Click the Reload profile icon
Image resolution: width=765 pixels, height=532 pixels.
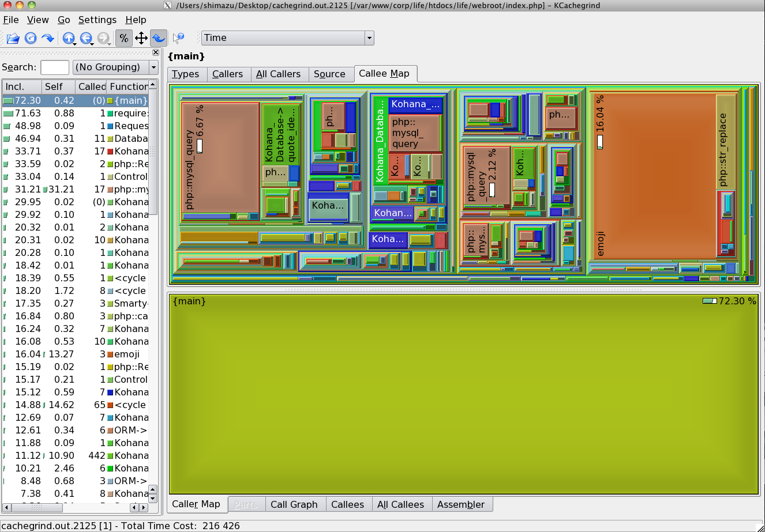click(x=31, y=39)
